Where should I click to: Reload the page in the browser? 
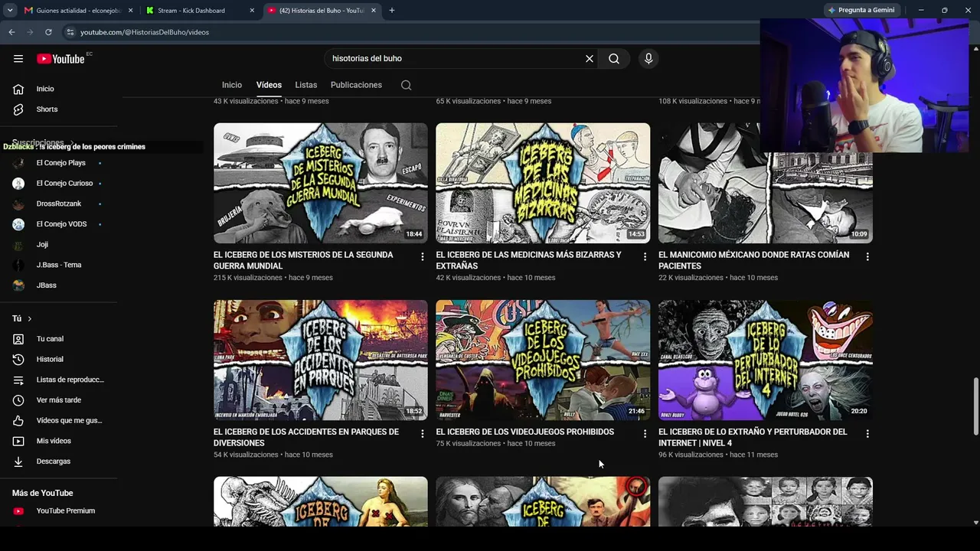48,32
